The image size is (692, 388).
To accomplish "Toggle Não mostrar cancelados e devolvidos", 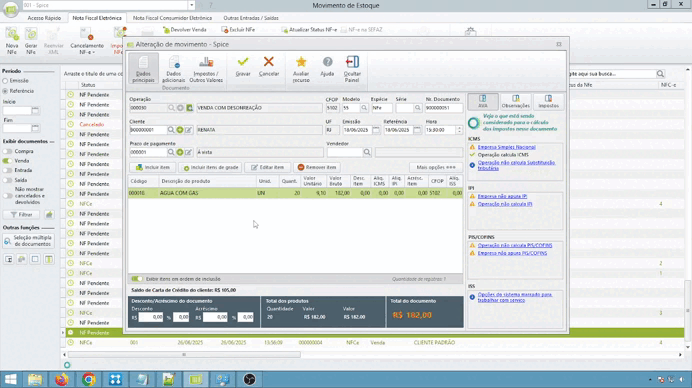I will [x=8, y=196].
